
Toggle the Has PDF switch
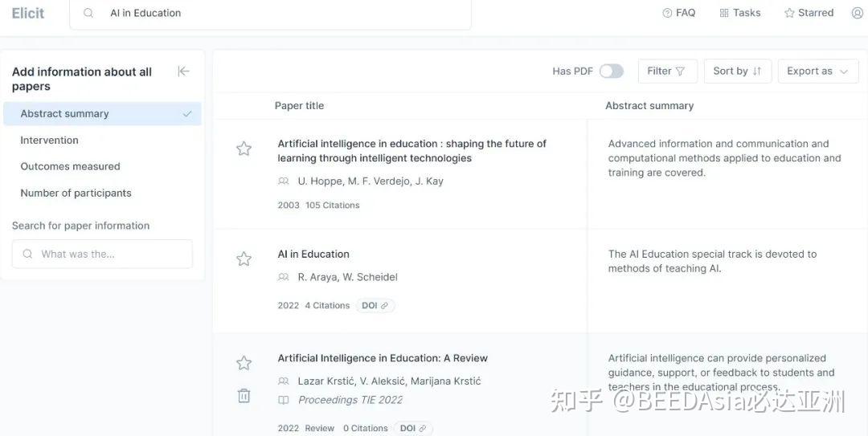click(611, 71)
